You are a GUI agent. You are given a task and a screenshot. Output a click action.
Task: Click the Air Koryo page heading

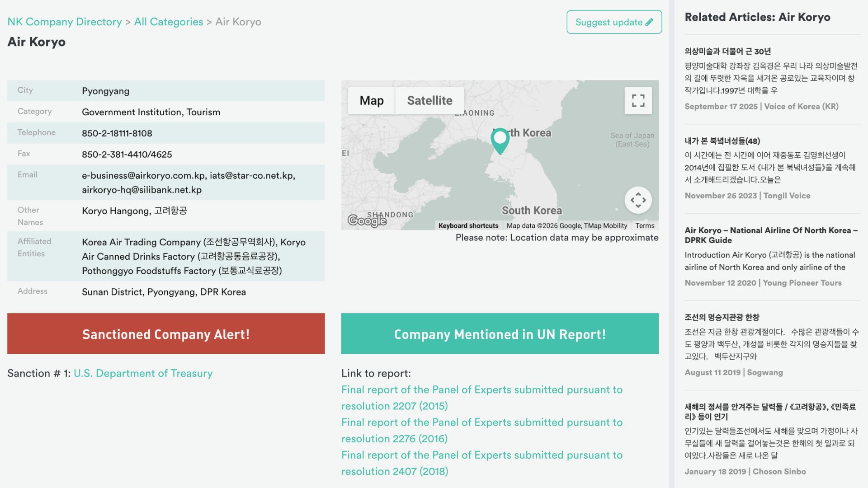(x=37, y=42)
